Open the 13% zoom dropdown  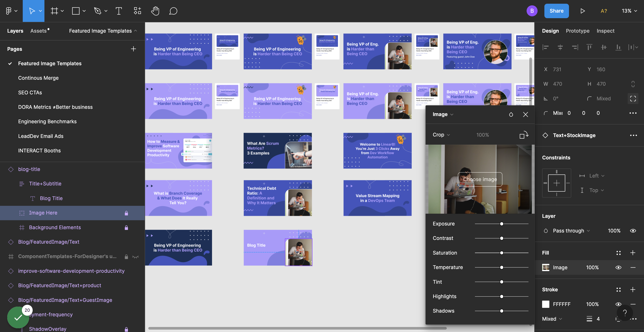[629, 11]
